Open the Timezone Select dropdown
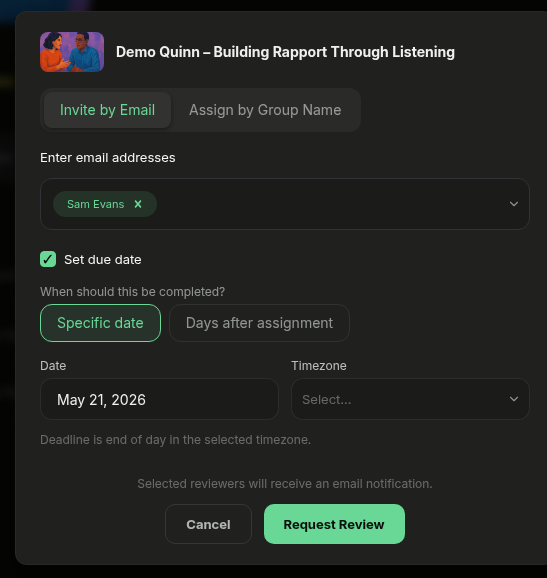The height and width of the screenshot is (578, 547). click(410, 399)
